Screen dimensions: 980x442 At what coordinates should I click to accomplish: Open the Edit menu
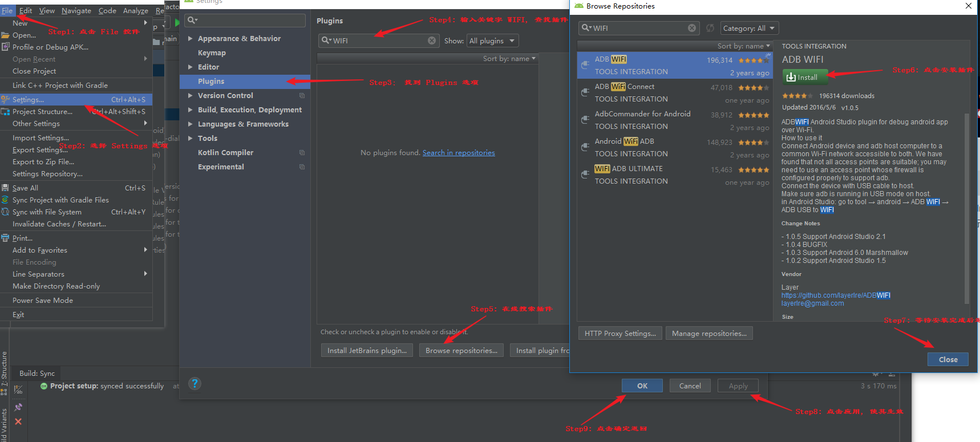(26, 10)
